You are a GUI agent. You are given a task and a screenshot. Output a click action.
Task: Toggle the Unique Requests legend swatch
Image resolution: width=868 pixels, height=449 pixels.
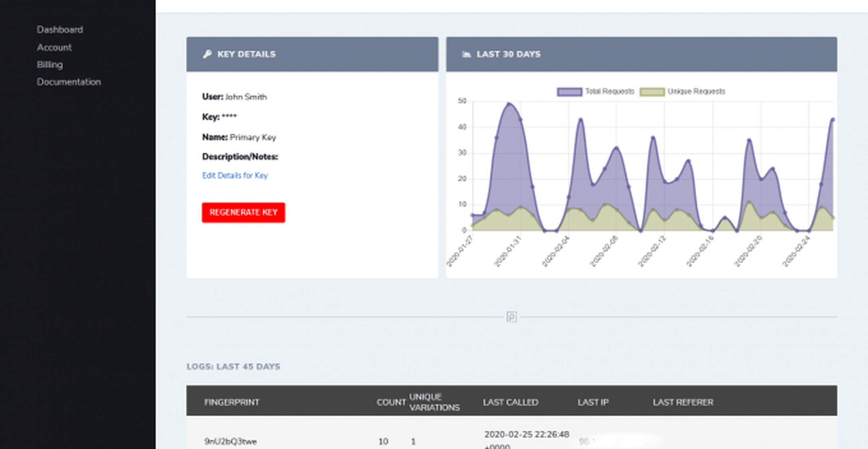(652, 92)
